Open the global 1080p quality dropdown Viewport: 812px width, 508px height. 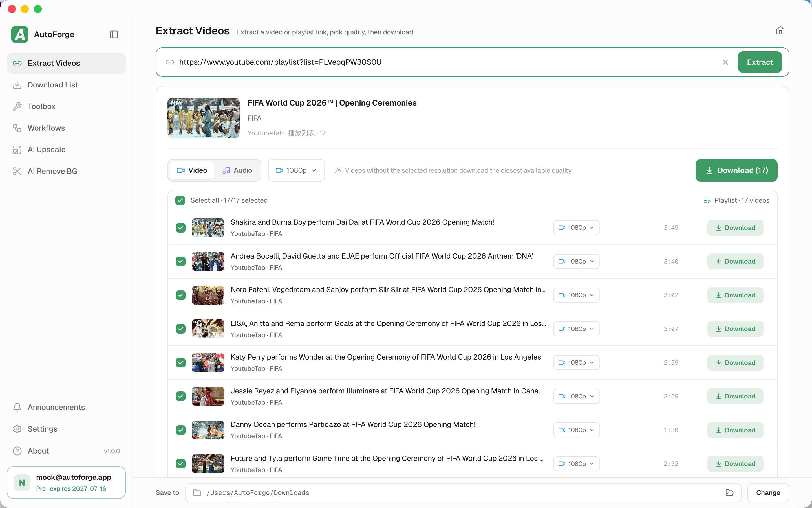[x=296, y=170]
